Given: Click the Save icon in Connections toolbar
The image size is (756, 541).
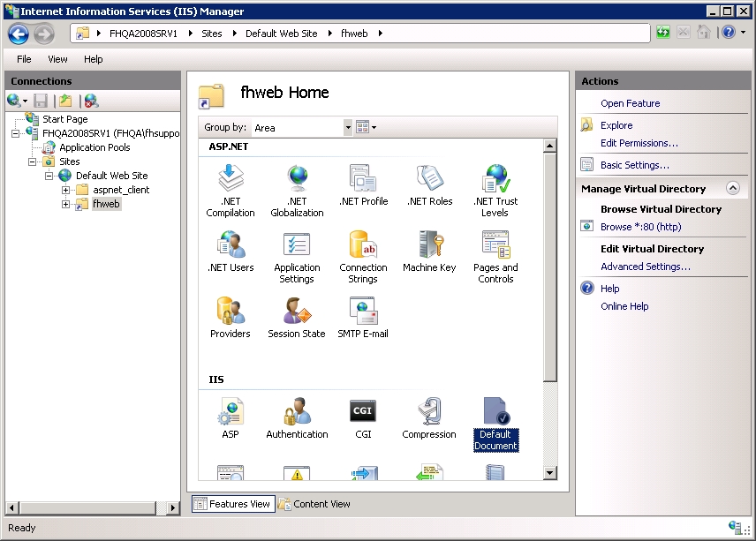Looking at the screenshot, I should (40, 101).
